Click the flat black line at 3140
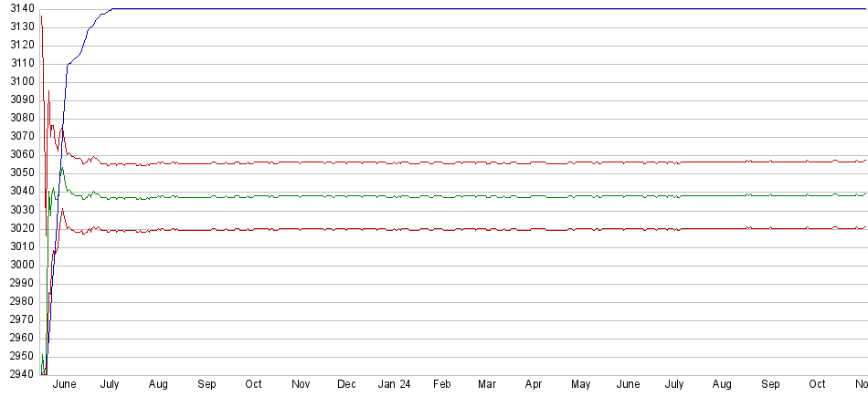Image resolution: width=868 pixels, height=397 pixels. click(x=457, y=8)
